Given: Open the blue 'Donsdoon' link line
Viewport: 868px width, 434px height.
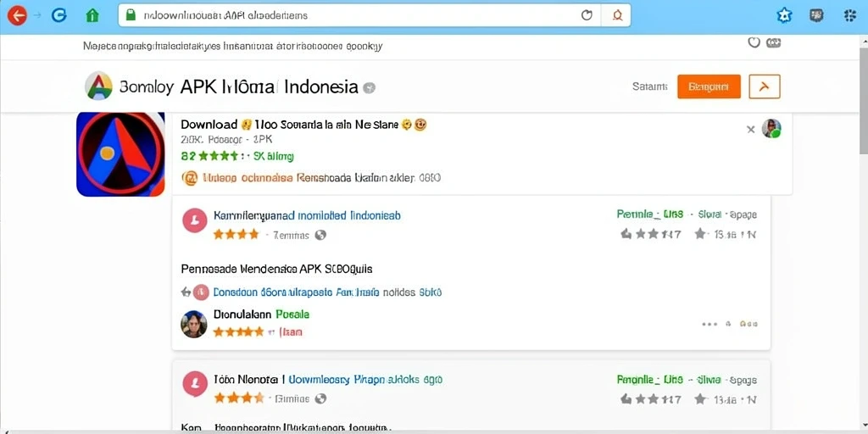Looking at the screenshot, I should 327,292.
